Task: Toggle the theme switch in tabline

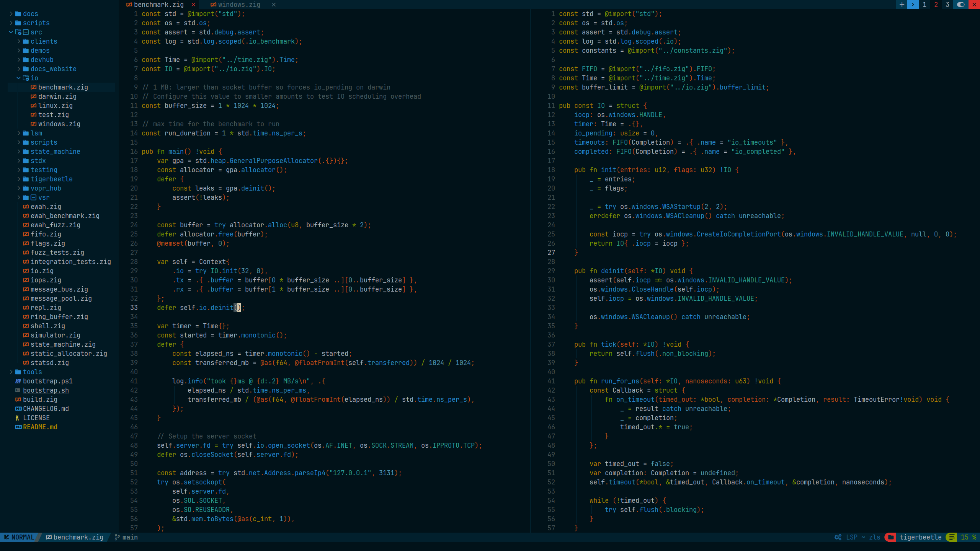Action: 961,5
